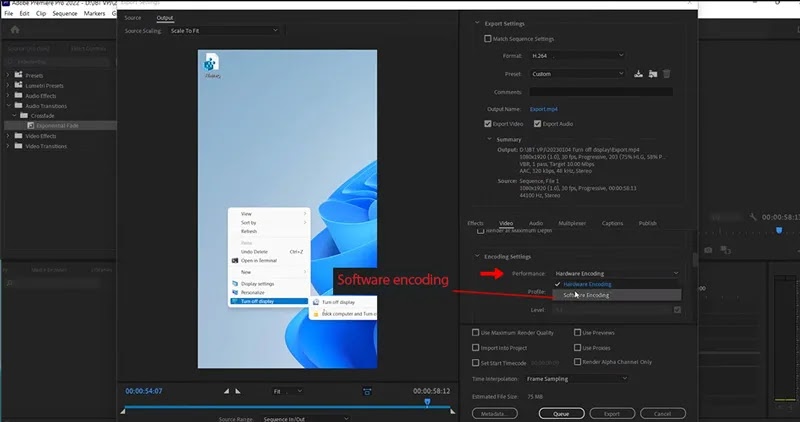This screenshot has height=422, width=800.
Task: Uncheck the Export Audio checkbox
Action: point(537,123)
